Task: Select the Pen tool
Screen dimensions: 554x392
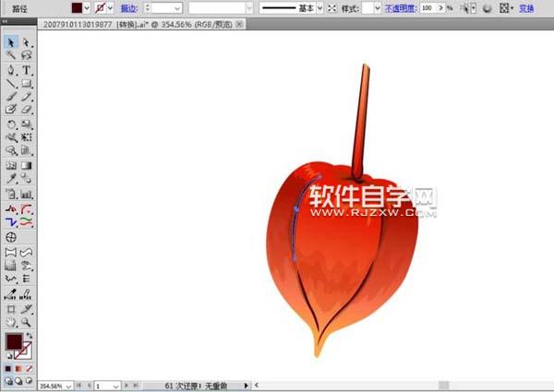Action: tap(11, 70)
